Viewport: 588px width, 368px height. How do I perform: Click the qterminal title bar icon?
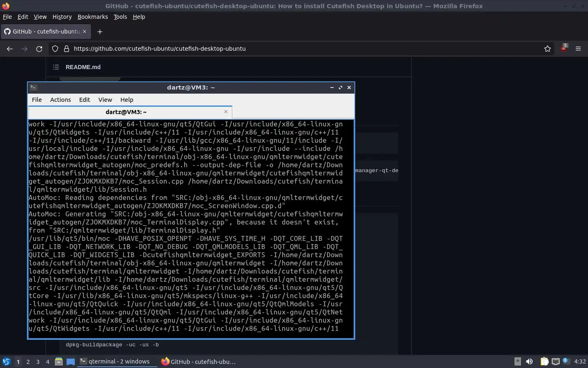pos(33,88)
